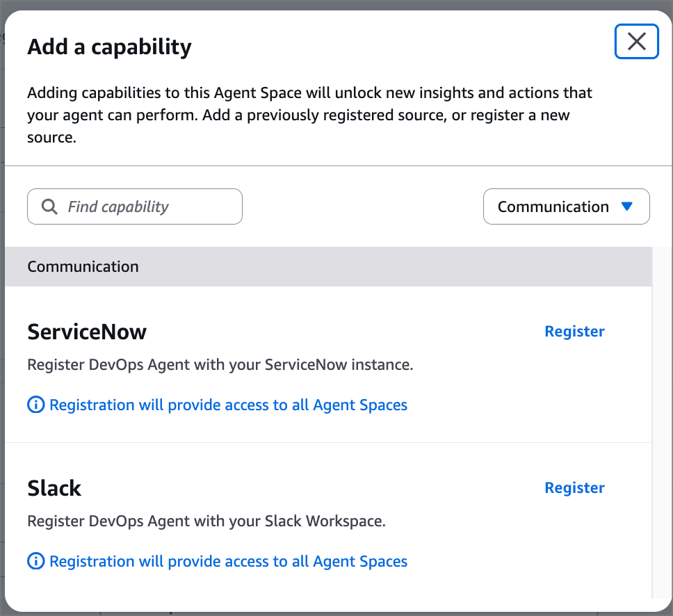Click the blue dropdown arrow triangle

click(627, 206)
